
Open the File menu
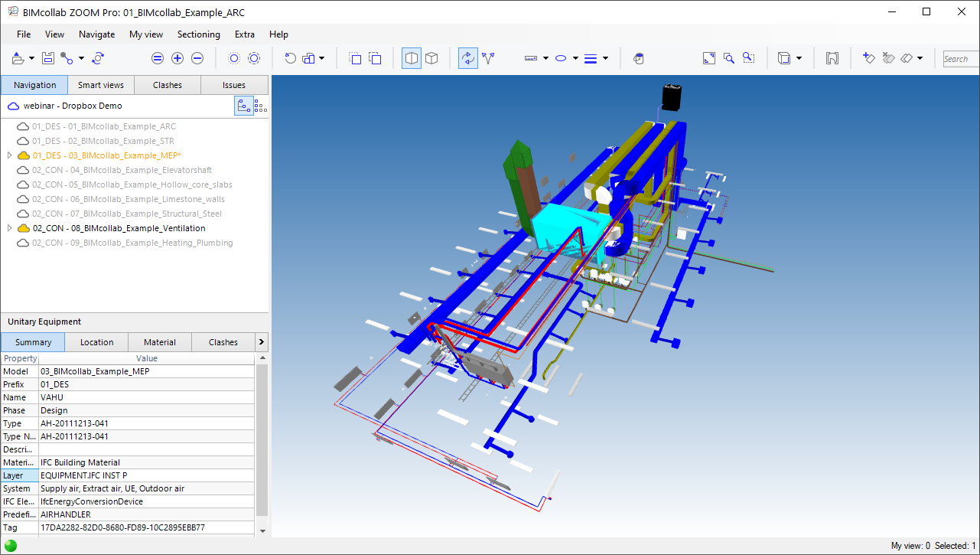click(x=24, y=34)
